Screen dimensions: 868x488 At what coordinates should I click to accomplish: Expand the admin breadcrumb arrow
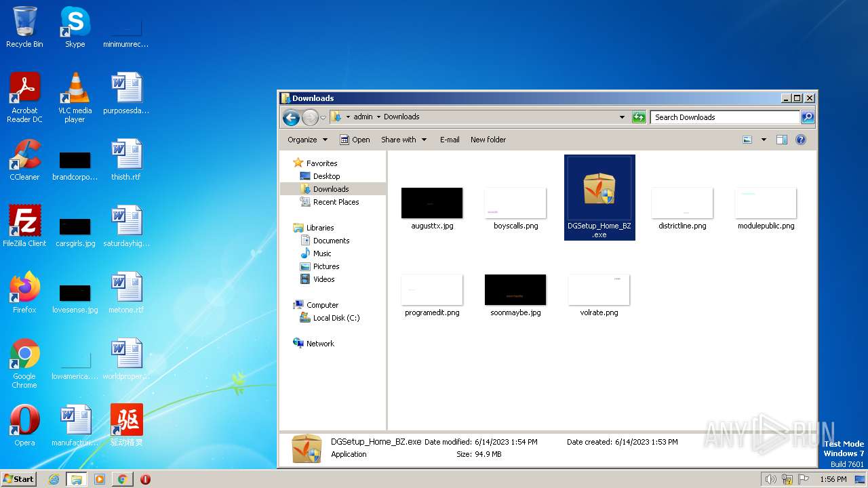tap(378, 117)
